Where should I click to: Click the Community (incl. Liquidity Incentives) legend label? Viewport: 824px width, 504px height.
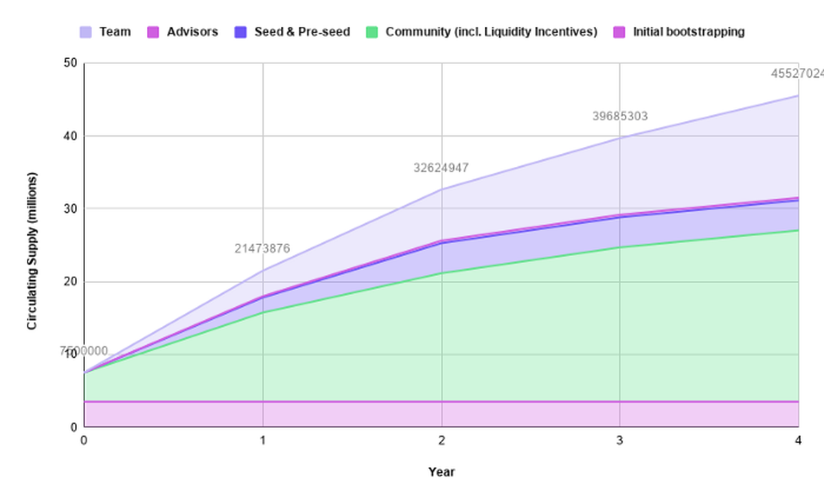point(491,32)
